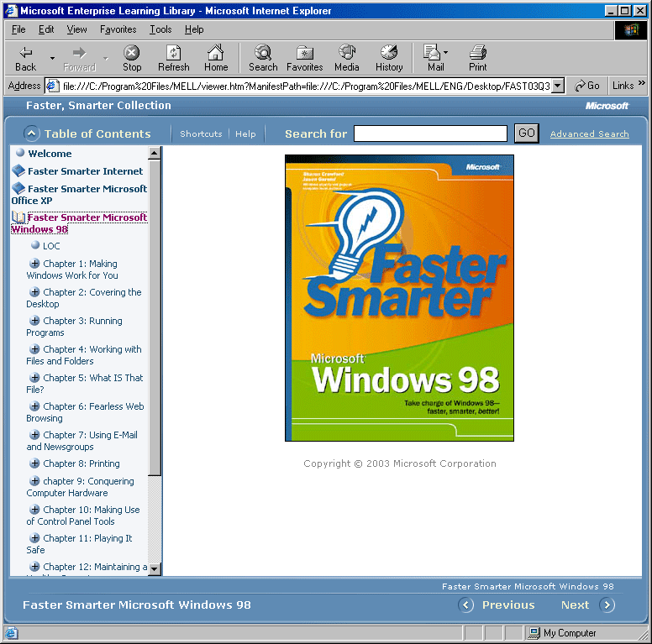Open the Search toolbar icon
The image size is (652, 644).
point(263,52)
